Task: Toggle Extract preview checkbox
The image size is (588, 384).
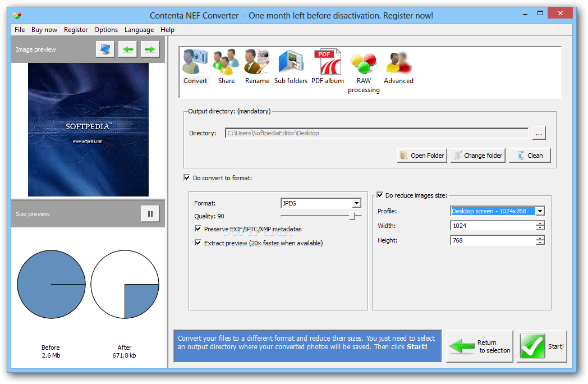Action: click(198, 243)
